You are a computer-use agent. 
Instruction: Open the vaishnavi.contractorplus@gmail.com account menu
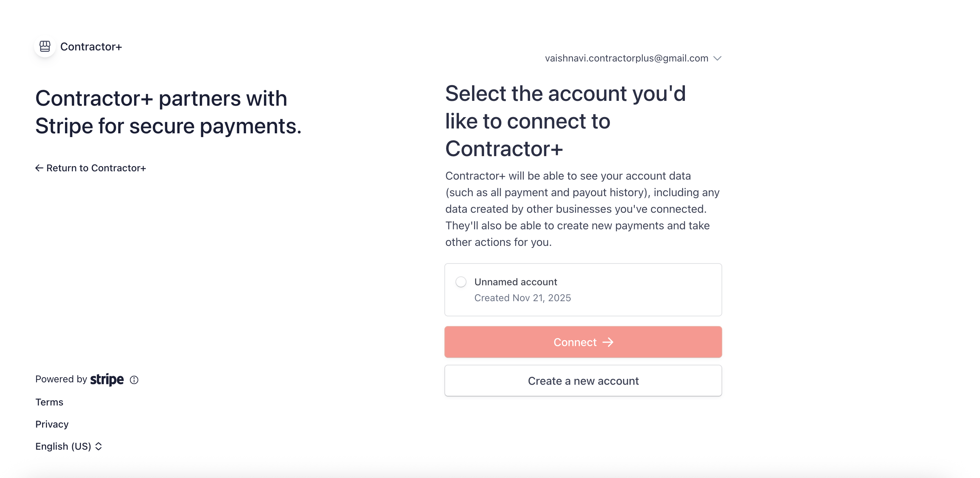(626, 59)
